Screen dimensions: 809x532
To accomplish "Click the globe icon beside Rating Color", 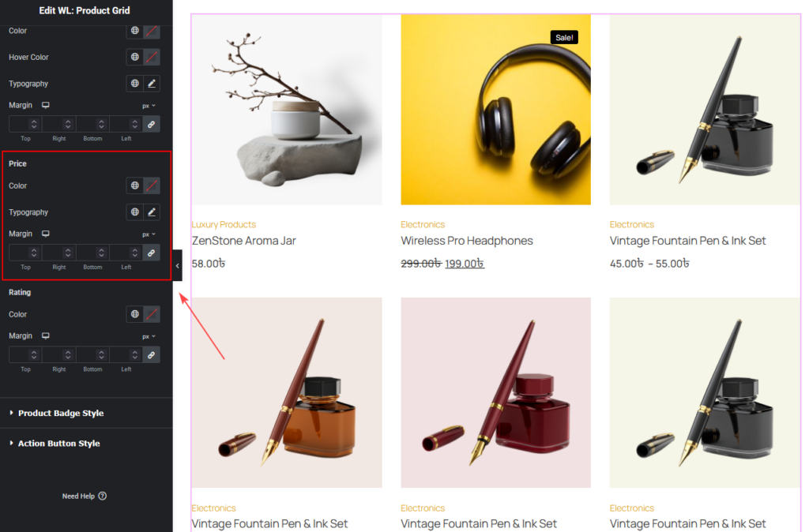I will 134,314.
